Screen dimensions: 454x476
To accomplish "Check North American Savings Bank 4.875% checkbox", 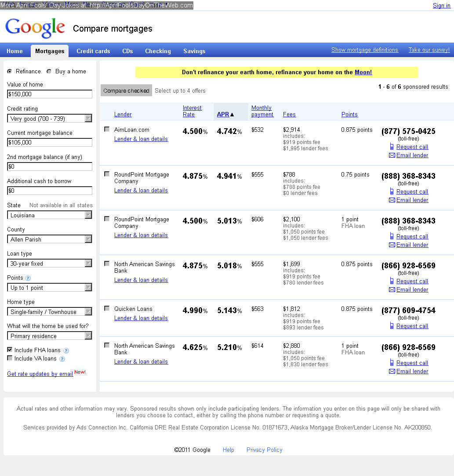I will point(107,263).
